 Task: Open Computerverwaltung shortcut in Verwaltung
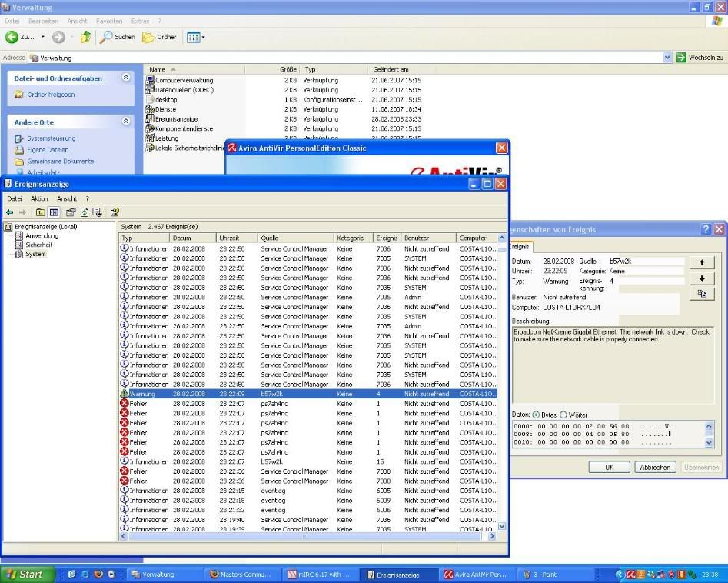pyautogui.click(x=179, y=80)
